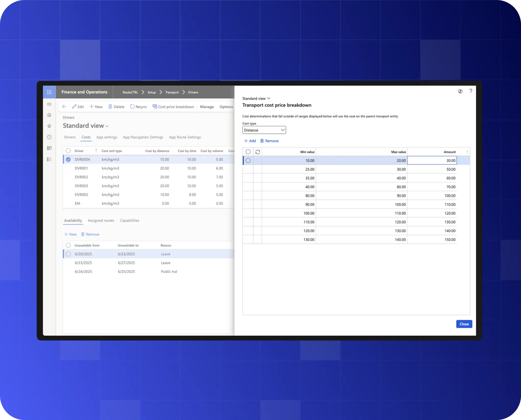Close the Transport cost price breakdown dialog
This screenshot has width=521, height=420.
click(464, 324)
